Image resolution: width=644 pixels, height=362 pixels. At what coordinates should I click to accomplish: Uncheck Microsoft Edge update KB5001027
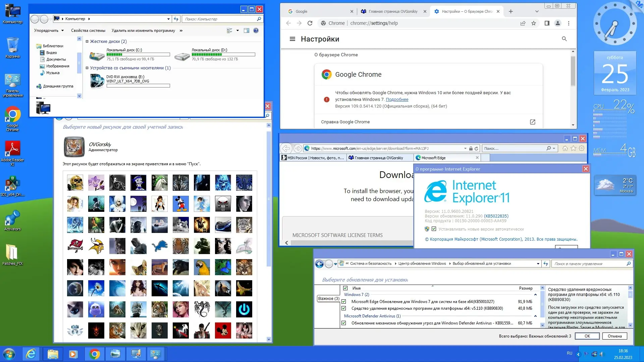point(343,302)
